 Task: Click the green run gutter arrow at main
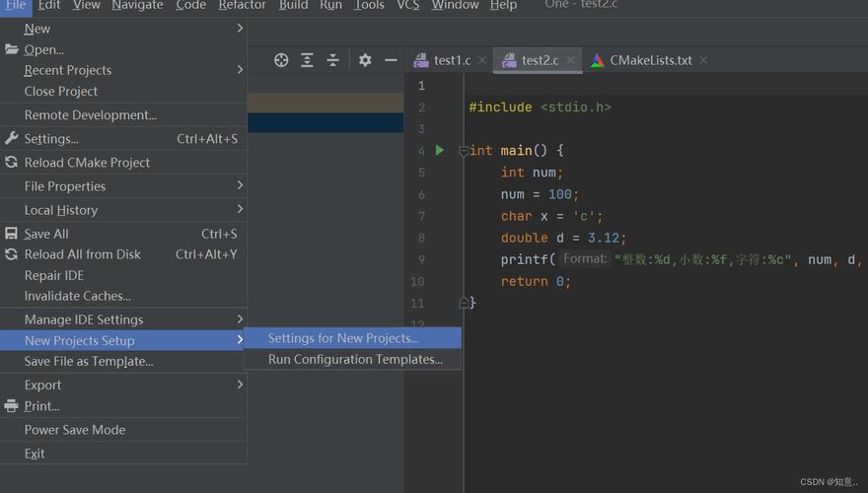pyautogui.click(x=440, y=150)
